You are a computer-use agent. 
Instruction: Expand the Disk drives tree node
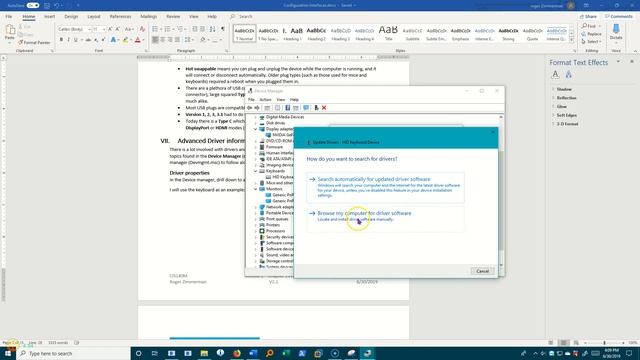[x=256, y=123]
